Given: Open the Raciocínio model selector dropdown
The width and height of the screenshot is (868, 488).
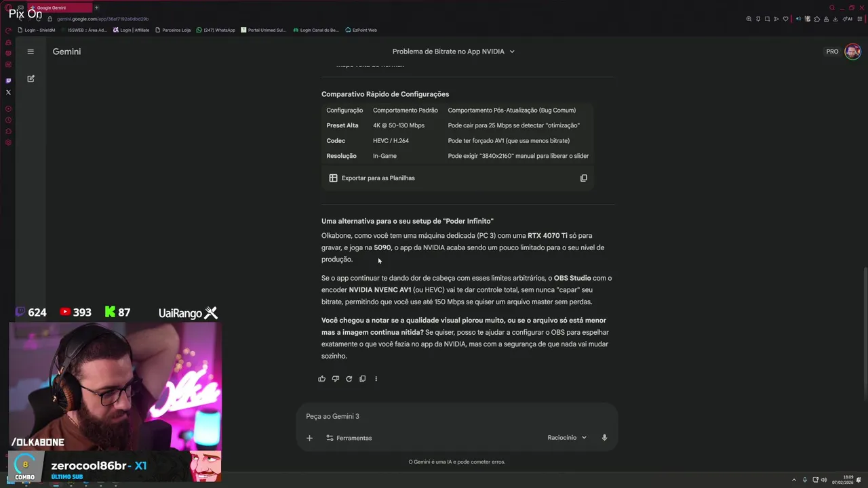Looking at the screenshot, I should click(x=567, y=438).
